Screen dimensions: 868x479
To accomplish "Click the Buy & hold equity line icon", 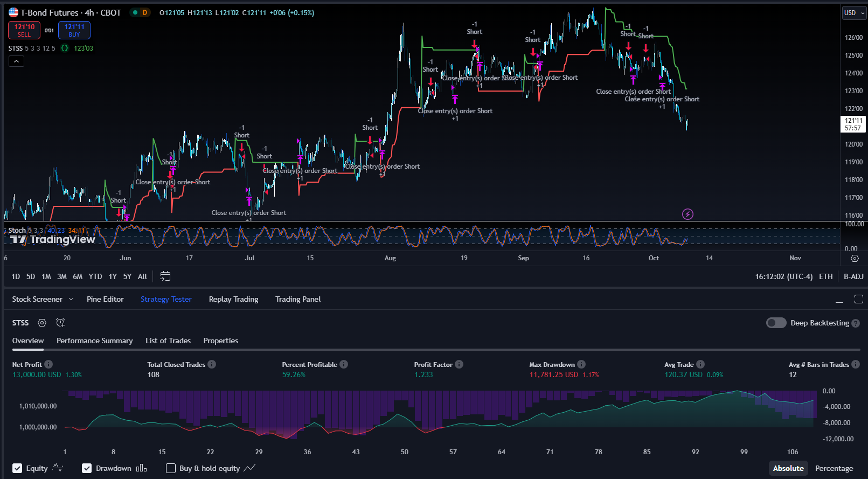I will (249, 468).
